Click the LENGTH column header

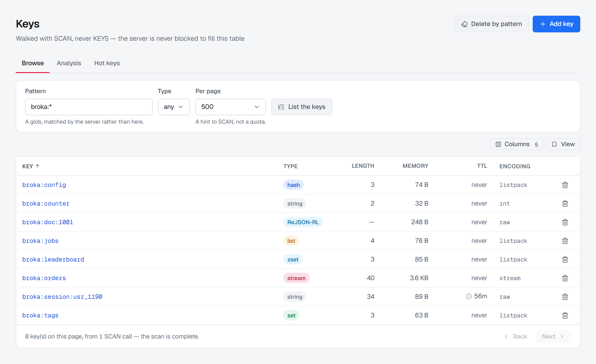tap(363, 166)
